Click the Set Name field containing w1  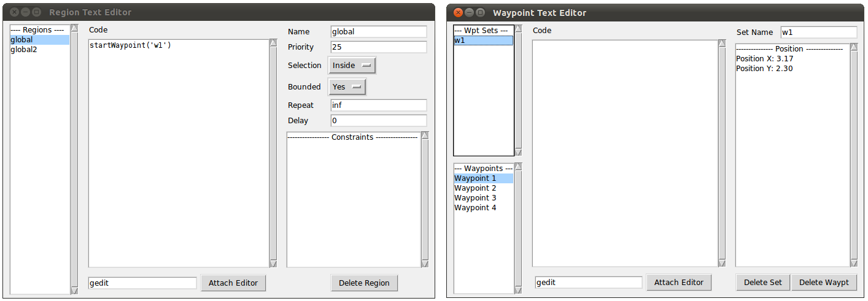819,32
